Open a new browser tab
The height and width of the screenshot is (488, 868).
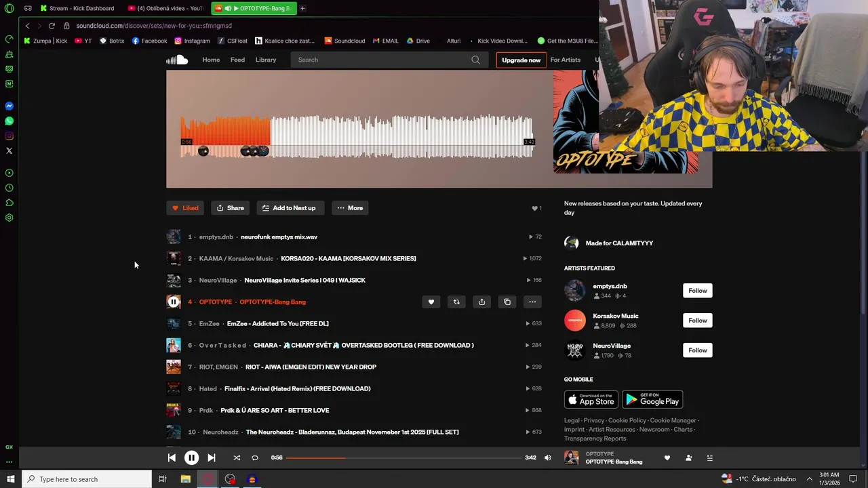coord(302,8)
